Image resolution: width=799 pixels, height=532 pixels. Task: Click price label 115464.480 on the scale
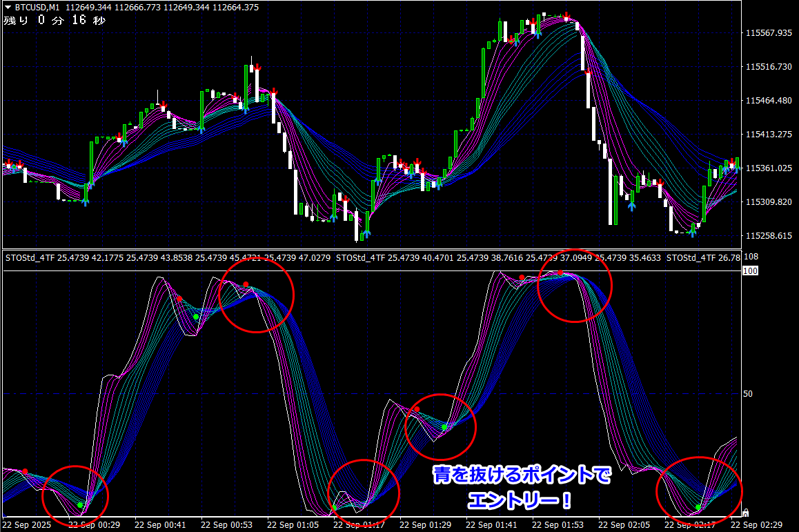(769, 101)
